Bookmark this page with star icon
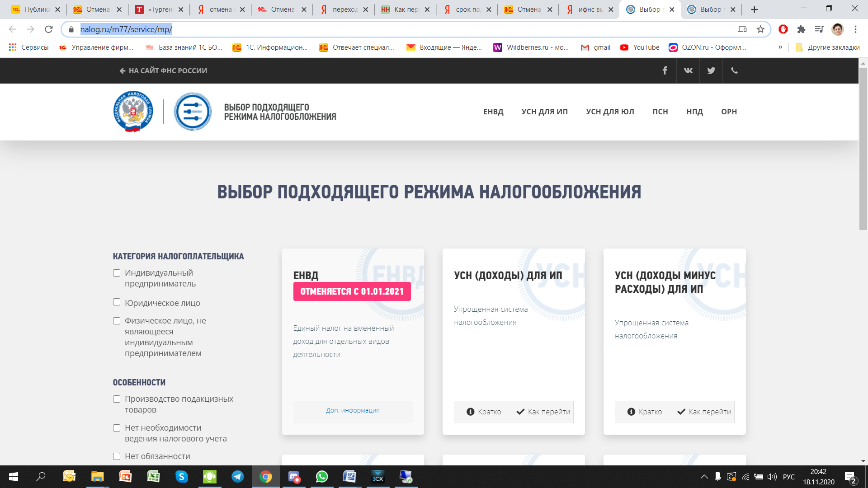868x488 pixels. pyautogui.click(x=761, y=29)
